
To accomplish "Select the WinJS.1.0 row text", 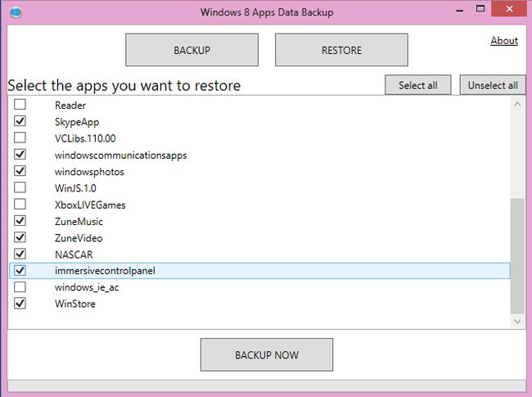I will click(75, 188).
